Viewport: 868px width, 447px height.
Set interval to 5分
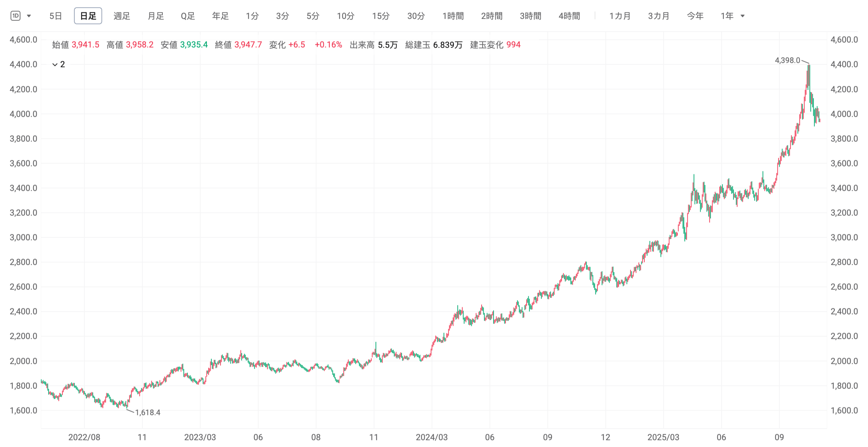[313, 16]
